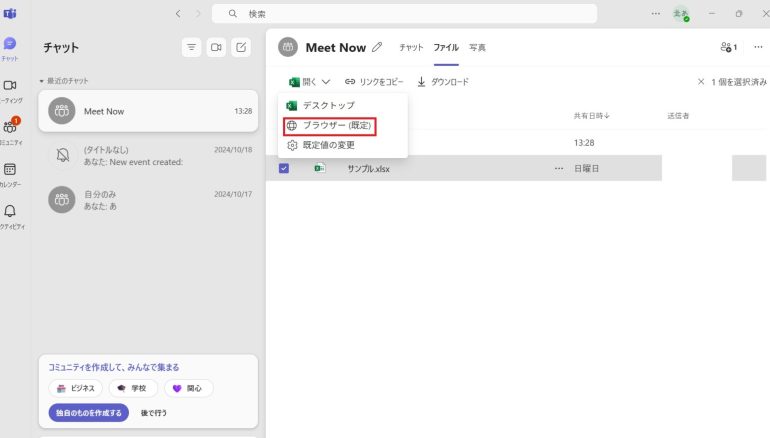Clear selection with X near 1 個を選択済み
This screenshot has height=438, width=770.
pyautogui.click(x=701, y=82)
